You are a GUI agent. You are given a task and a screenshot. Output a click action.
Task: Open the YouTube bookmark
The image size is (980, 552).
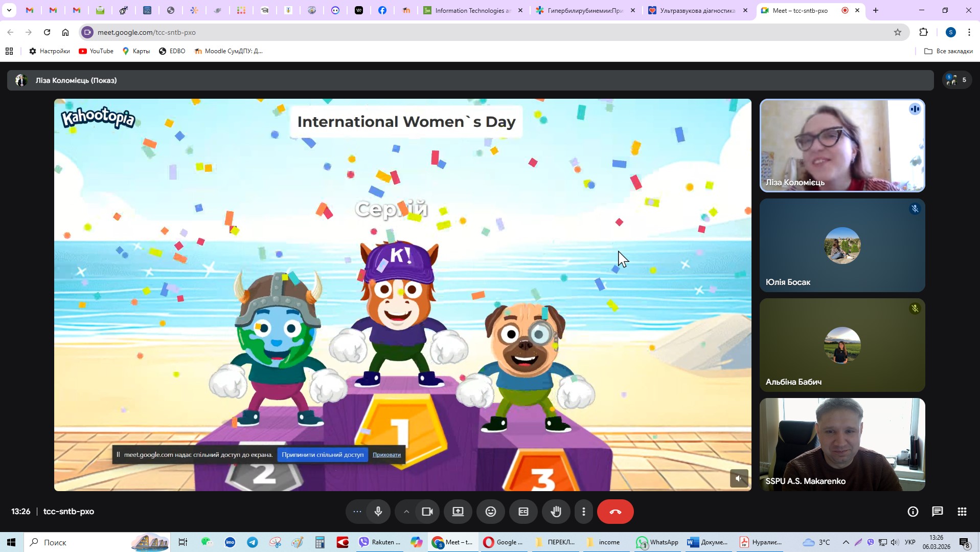pos(96,51)
